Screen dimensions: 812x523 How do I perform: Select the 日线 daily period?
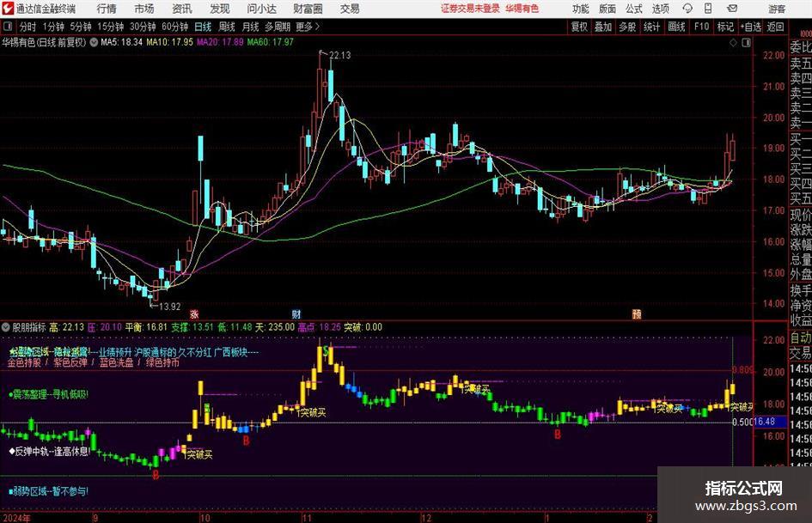(x=203, y=27)
